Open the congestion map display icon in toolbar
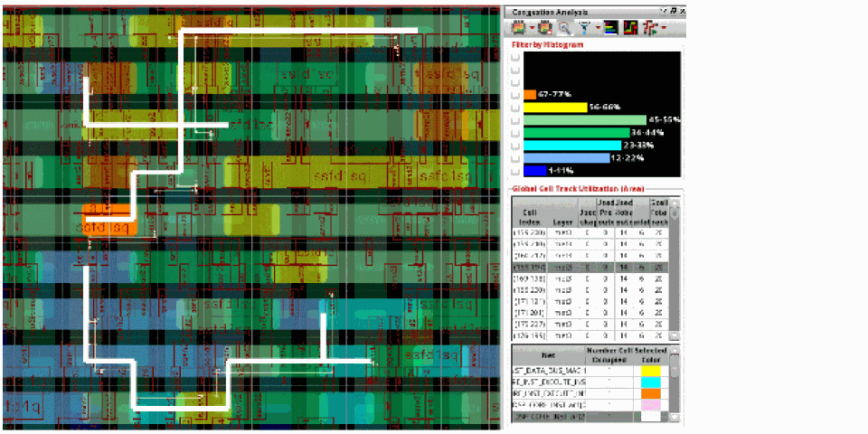The image size is (868, 434). 519,27
